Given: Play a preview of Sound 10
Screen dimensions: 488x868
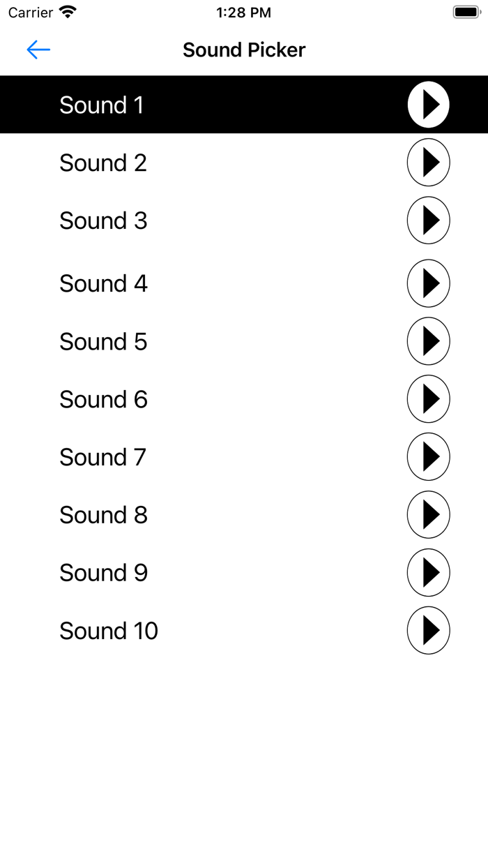Looking at the screenshot, I should (x=428, y=630).
